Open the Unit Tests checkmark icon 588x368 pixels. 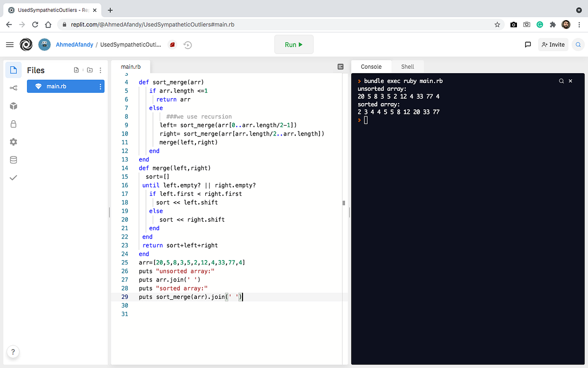click(x=13, y=177)
